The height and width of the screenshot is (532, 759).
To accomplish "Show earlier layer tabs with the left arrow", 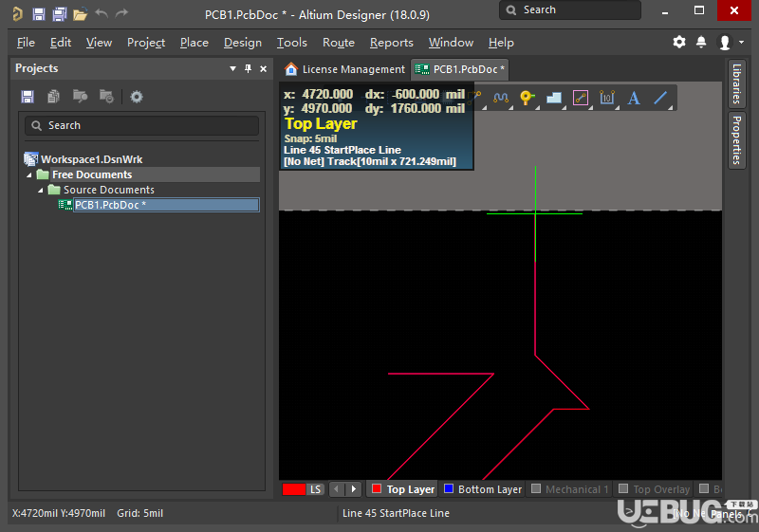I will [337, 489].
